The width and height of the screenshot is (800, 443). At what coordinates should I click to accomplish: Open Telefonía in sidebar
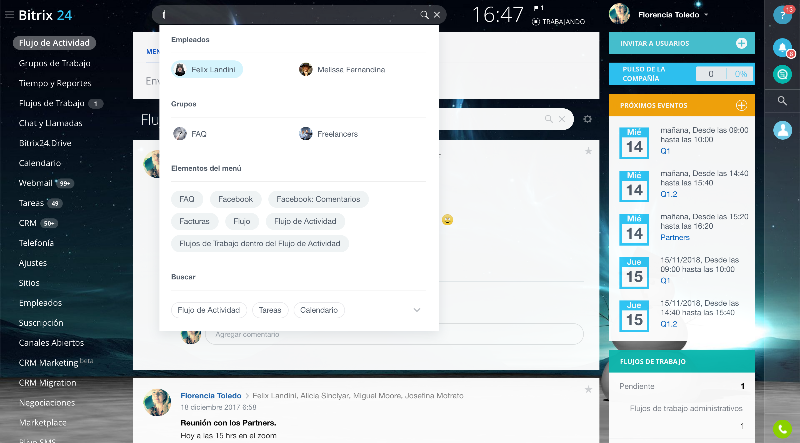pyautogui.click(x=36, y=243)
